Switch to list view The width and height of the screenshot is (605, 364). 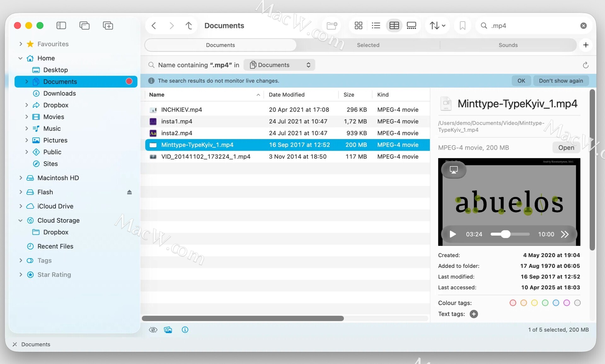pos(376,26)
